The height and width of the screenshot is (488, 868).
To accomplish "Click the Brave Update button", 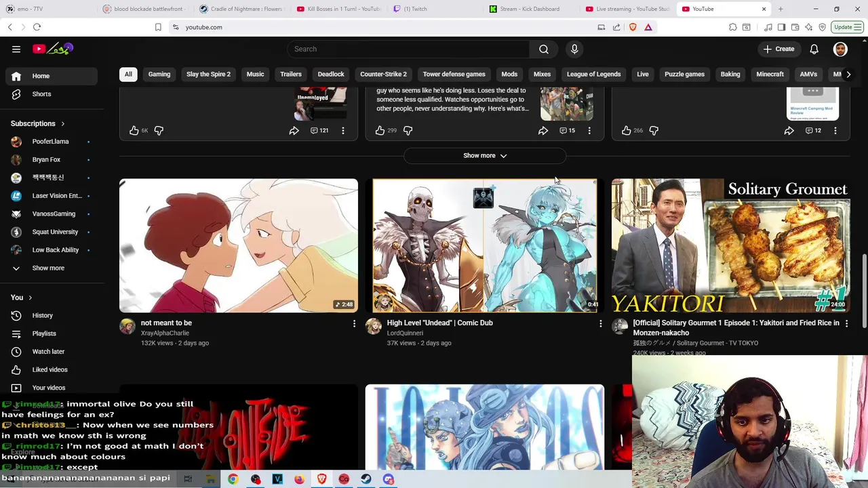I will (x=848, y=27).
